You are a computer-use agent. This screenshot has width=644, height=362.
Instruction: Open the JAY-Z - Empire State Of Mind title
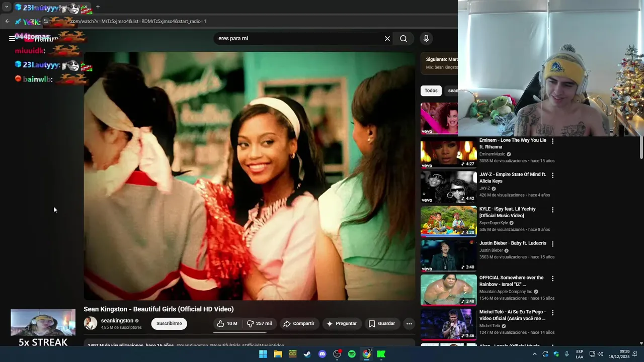(513, 178)
